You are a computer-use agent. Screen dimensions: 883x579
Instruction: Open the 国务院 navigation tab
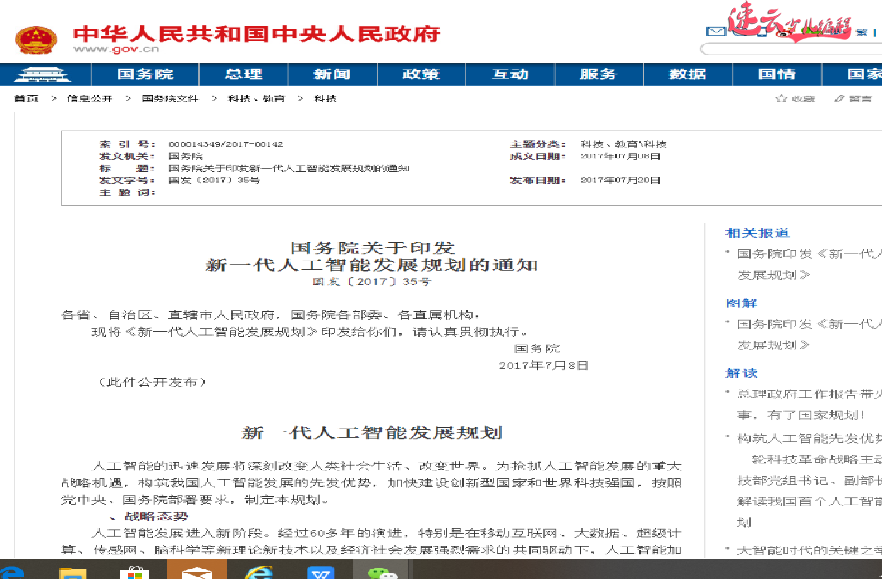click(x=145, y=75)
